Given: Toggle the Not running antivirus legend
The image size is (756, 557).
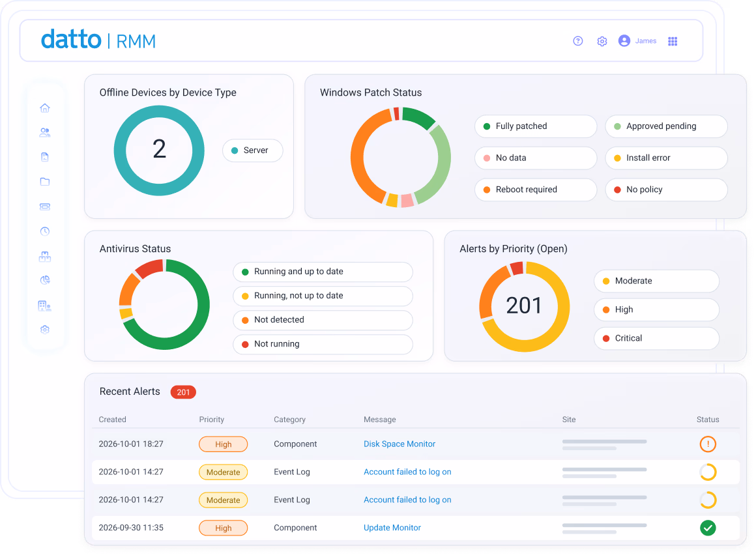Looking at the screenshot, I should [x=323, y=344].
